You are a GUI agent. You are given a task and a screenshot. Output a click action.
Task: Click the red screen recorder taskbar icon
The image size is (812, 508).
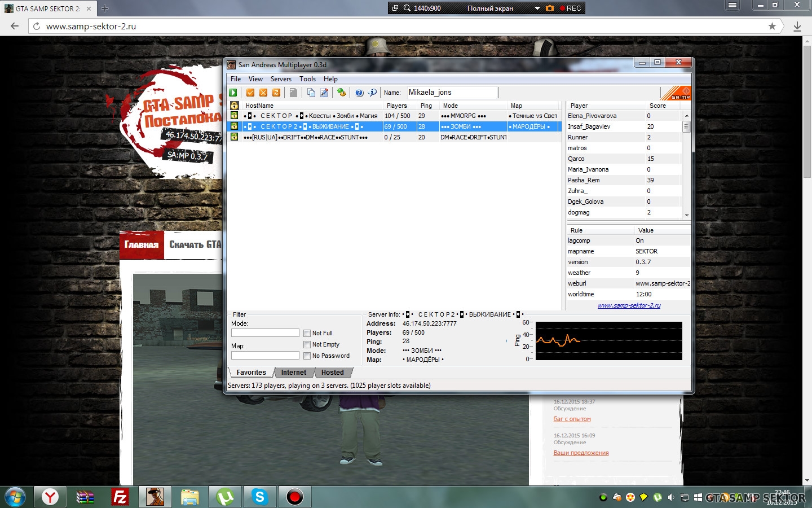point(295,497)
